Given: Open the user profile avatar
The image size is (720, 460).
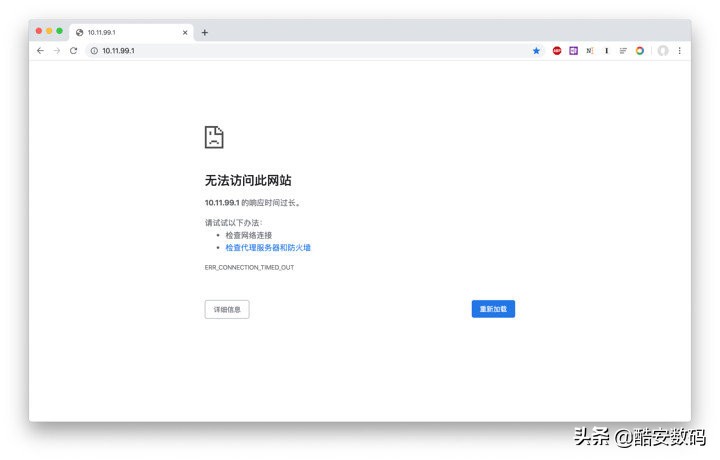Looking at the screenshot, I should (663, 50).
